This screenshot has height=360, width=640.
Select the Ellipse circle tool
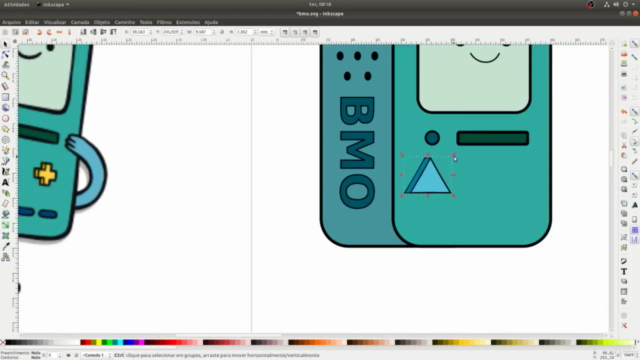5,118
